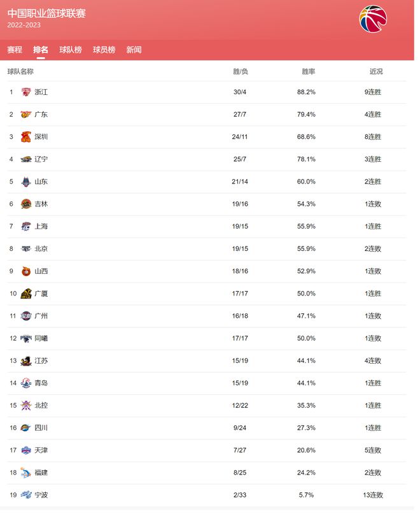Go to the 新闻 tab

(x=134, y=50)
